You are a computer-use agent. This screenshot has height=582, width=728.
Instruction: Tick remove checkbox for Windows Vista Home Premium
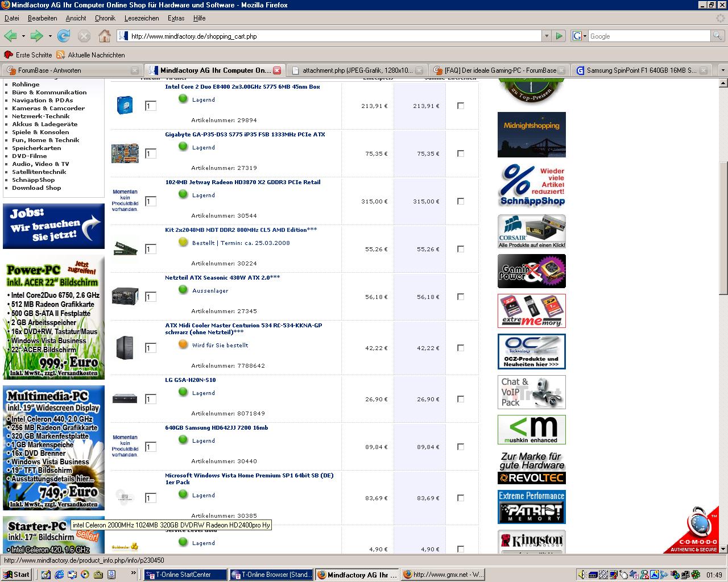pos(461,498)
